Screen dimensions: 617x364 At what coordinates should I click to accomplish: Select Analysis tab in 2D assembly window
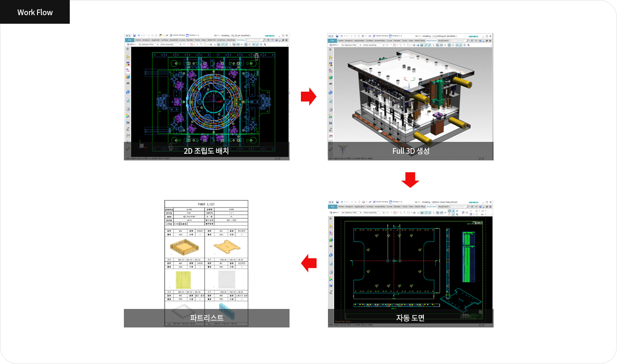(x=146, y=40)
